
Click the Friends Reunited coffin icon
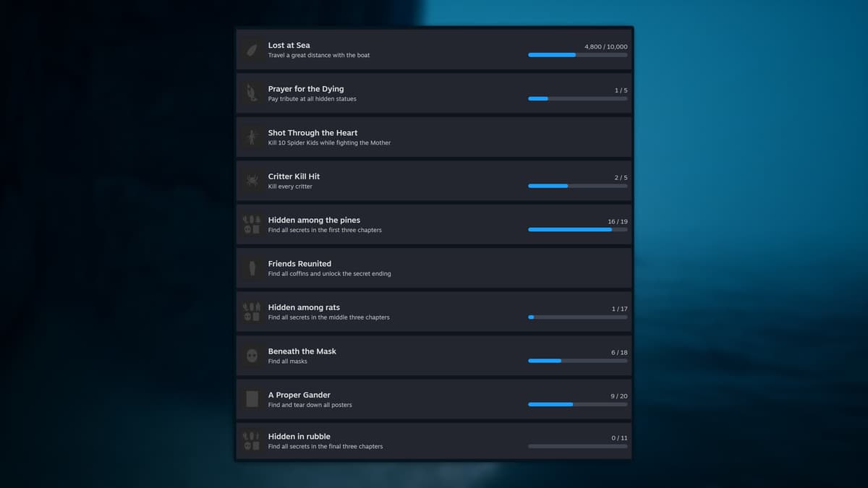(252, 268)
